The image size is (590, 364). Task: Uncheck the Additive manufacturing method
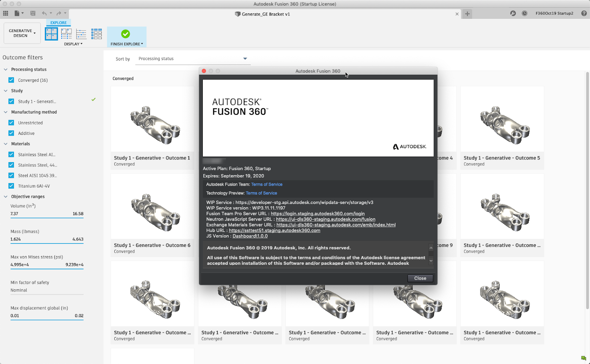point(11,133)
